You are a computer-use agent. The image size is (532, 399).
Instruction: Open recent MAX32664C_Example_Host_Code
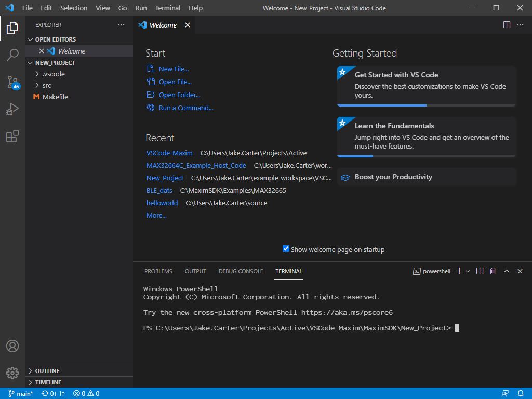point(196,166)
